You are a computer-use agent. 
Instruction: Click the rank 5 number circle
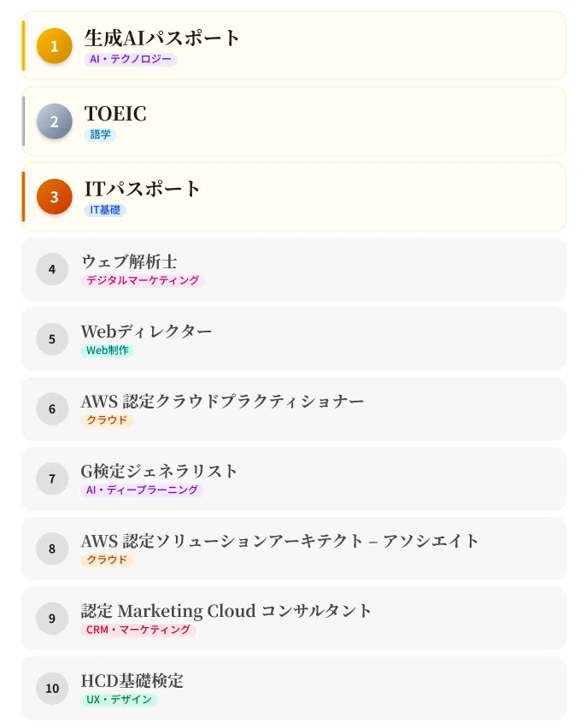tap(52, 339)
